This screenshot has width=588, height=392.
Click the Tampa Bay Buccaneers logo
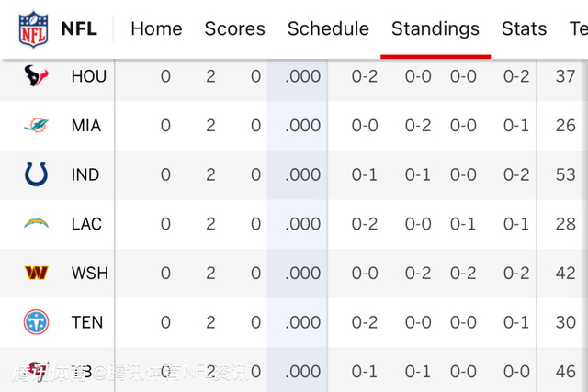point(38,371)
